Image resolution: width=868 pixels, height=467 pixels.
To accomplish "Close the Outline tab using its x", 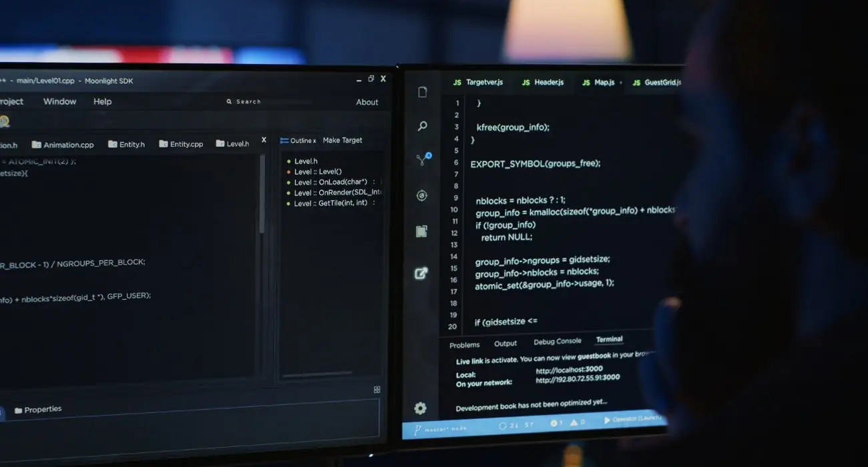I will [314, 141].
